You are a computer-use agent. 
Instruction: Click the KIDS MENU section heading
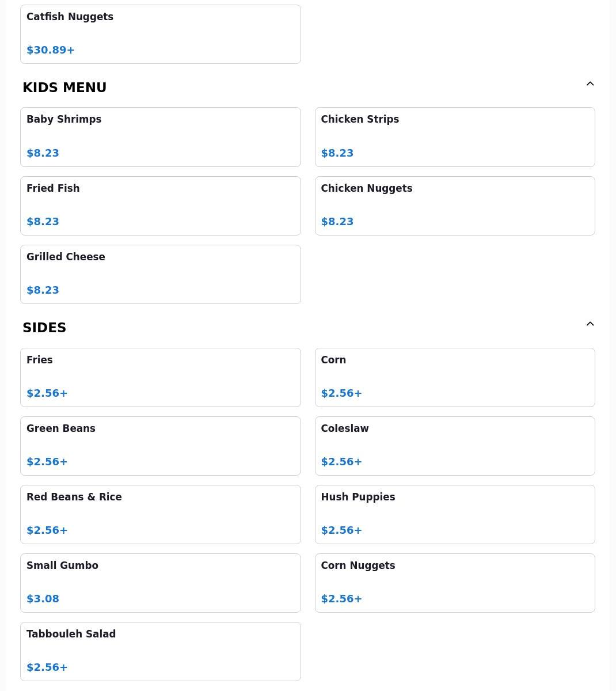point(64,88)
